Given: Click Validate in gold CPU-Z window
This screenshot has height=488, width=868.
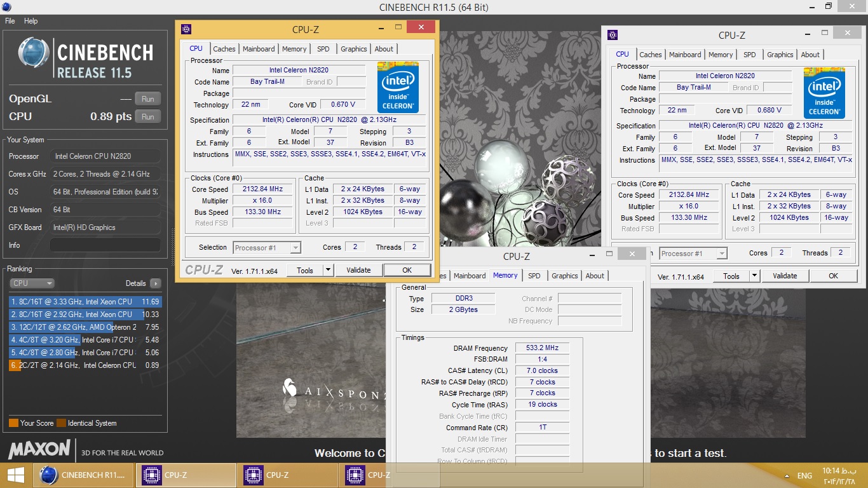Looking at the screenshot, I should (358, 270).
